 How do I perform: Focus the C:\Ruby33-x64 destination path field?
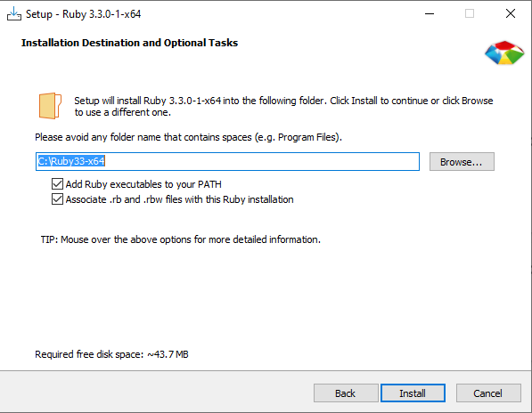[x=227, y=161]
